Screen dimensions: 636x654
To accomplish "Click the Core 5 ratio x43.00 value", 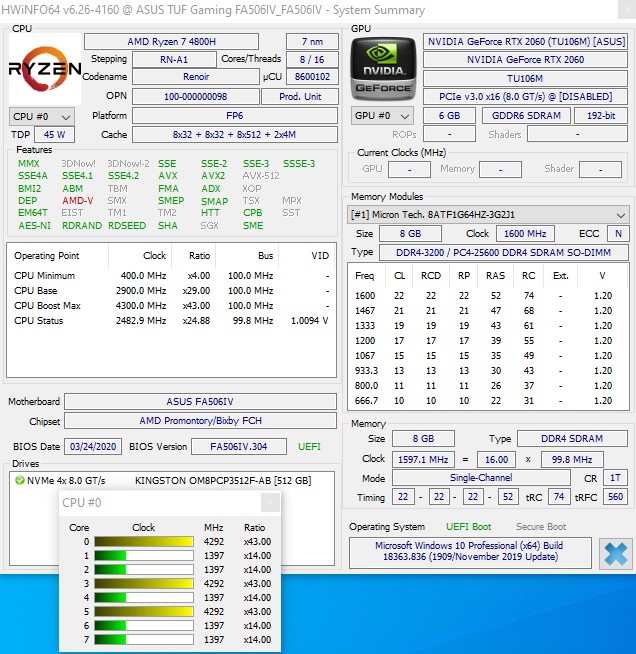I will (x=257, y=611).
